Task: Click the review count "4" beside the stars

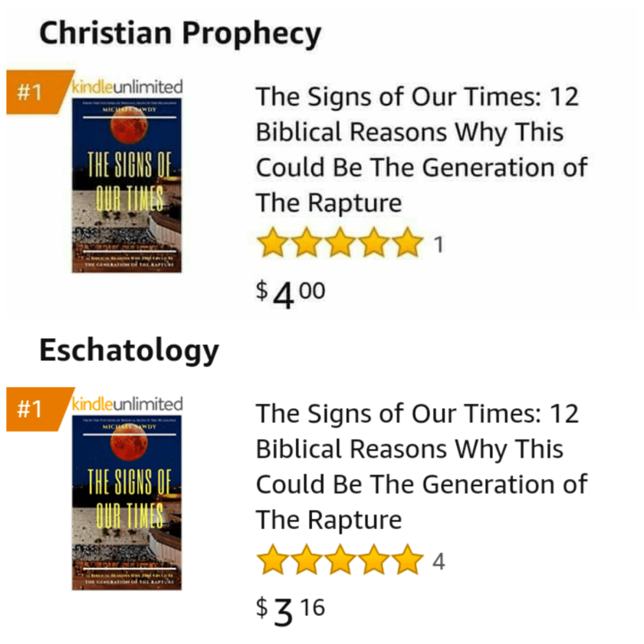Action: pos(439,562)
